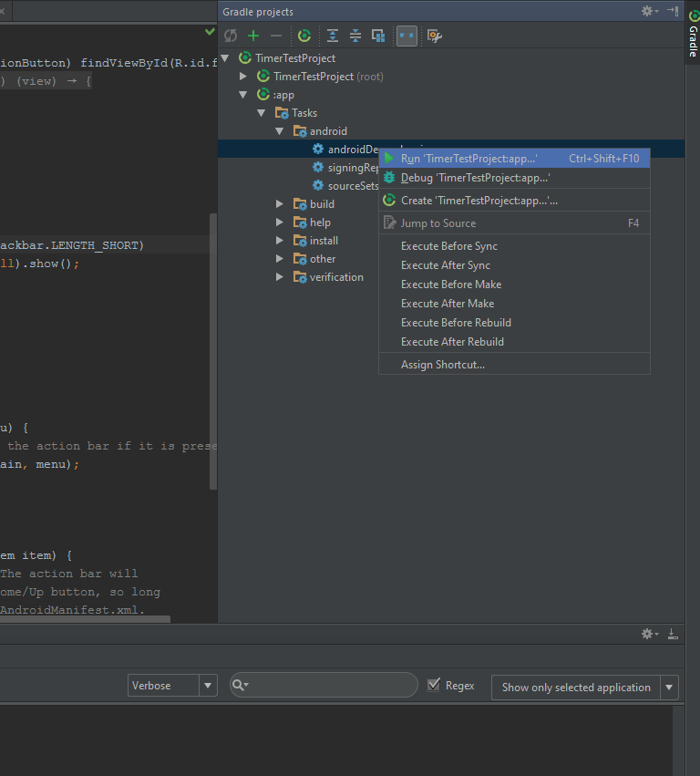
Task: Select Execute Before Make
Action: [514, 285]
